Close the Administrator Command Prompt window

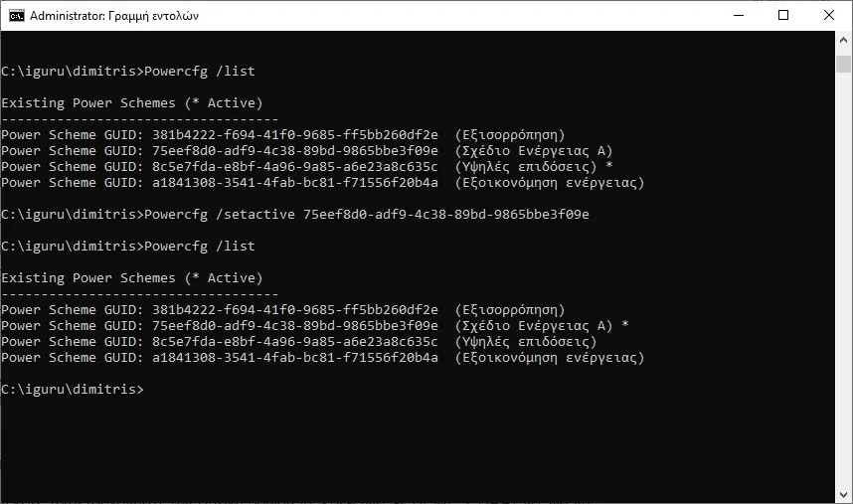click(829, 15)
